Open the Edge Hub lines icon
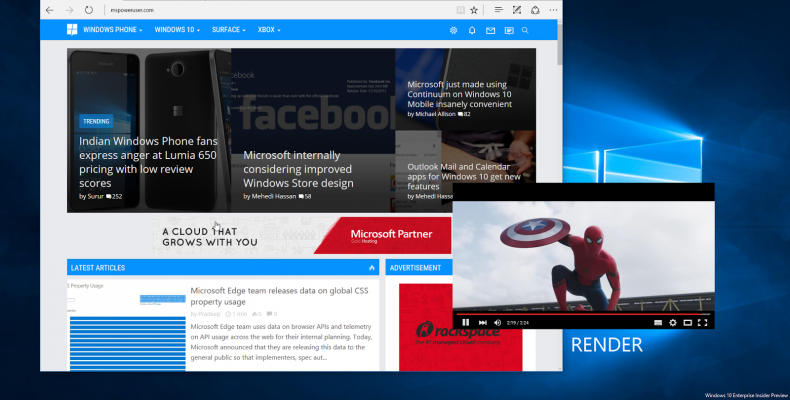Image resolution: width=790 pixels, height=400 pixels. point(498,10)
